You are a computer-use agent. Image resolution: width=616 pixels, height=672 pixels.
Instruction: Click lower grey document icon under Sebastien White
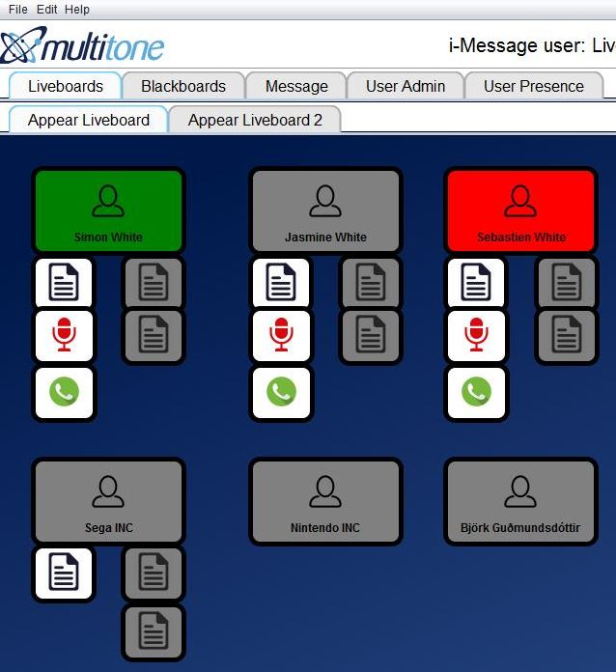(566, 336)
